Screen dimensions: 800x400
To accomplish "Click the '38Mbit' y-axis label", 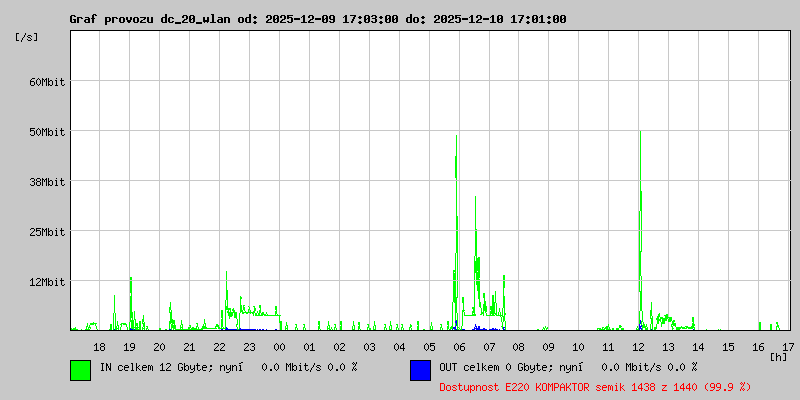I will (47, 182).
